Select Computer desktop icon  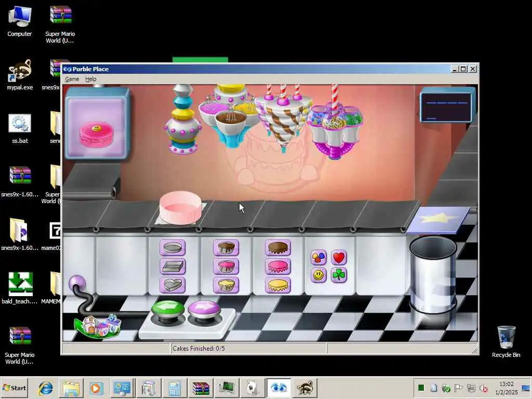coord(20,21)
